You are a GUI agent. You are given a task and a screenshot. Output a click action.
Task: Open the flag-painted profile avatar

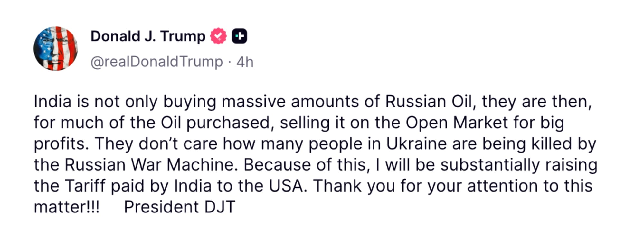point(56,49)
